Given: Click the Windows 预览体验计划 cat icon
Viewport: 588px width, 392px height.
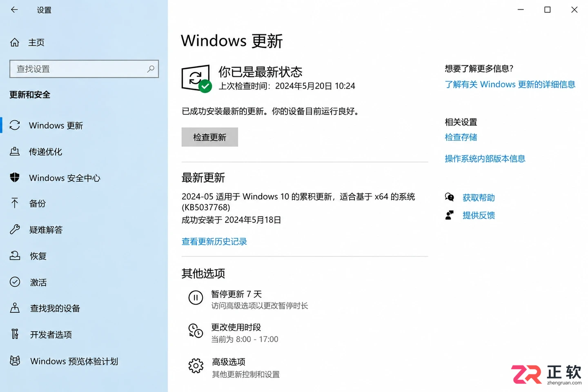Looking at the screenshot, I should [15, 361].
